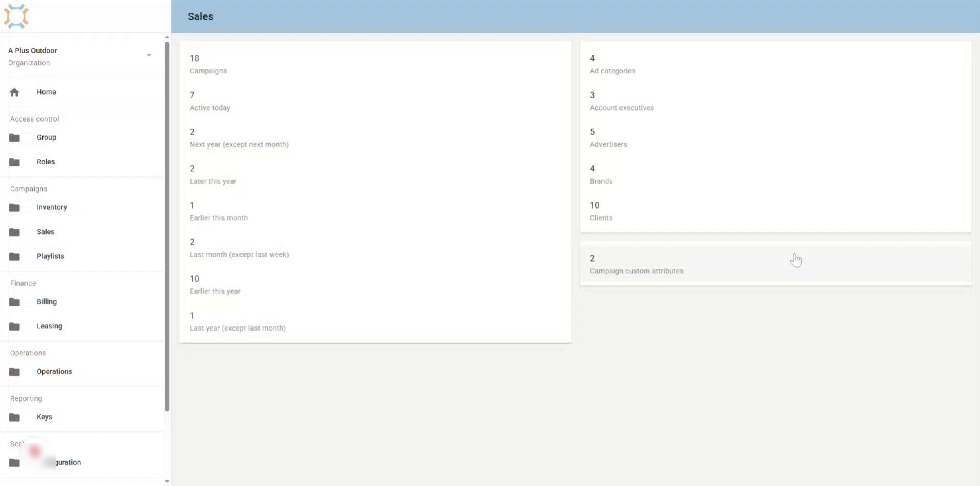This screenshot has height=486, width=980.
Task: Click the folder icon beside Billing
Action: pyautogui.click(x=14, y=302)
